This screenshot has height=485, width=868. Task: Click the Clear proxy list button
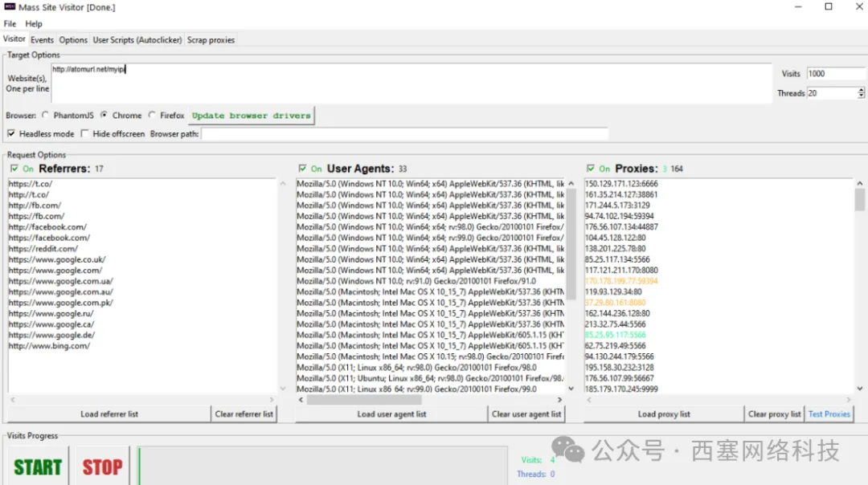775,414
